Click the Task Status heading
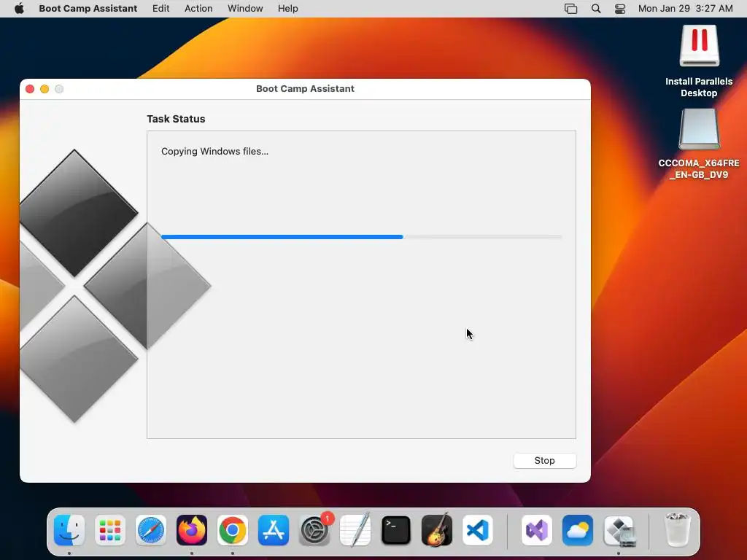This screenshot has width=747, height=560. (x=176, y=119)
